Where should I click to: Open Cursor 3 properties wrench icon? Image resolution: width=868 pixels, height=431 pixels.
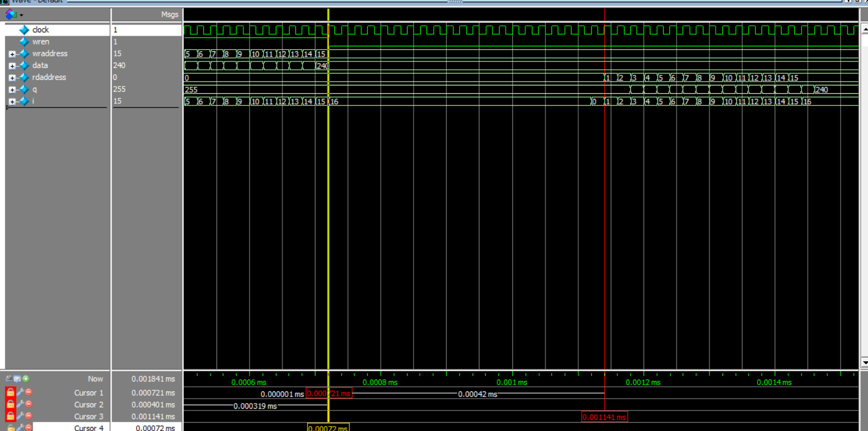coord(20,416)
